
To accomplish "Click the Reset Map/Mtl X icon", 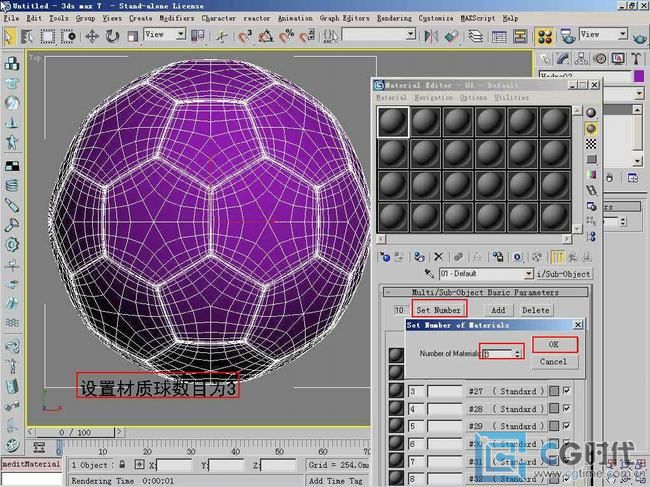I will point(438,257).
